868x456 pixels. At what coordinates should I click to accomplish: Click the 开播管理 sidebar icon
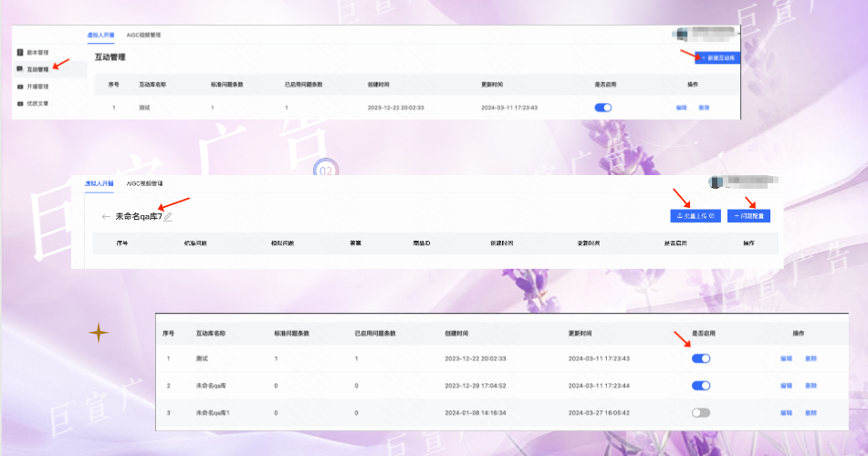pos(20,87)
